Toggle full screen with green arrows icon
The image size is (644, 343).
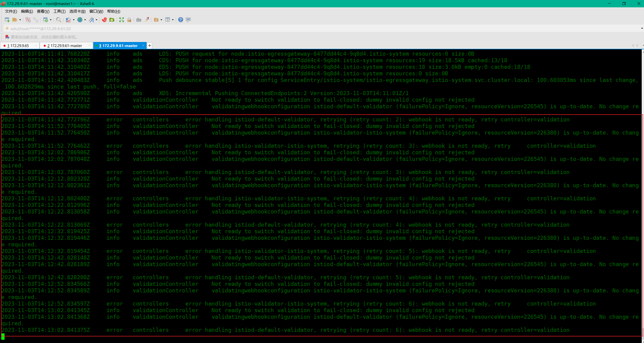point(122,20)
